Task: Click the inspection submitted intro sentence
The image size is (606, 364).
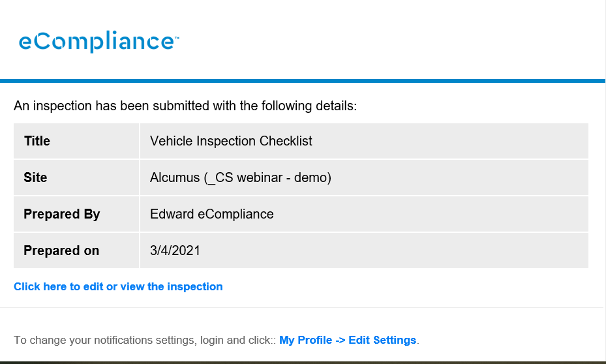Action: 185,106
